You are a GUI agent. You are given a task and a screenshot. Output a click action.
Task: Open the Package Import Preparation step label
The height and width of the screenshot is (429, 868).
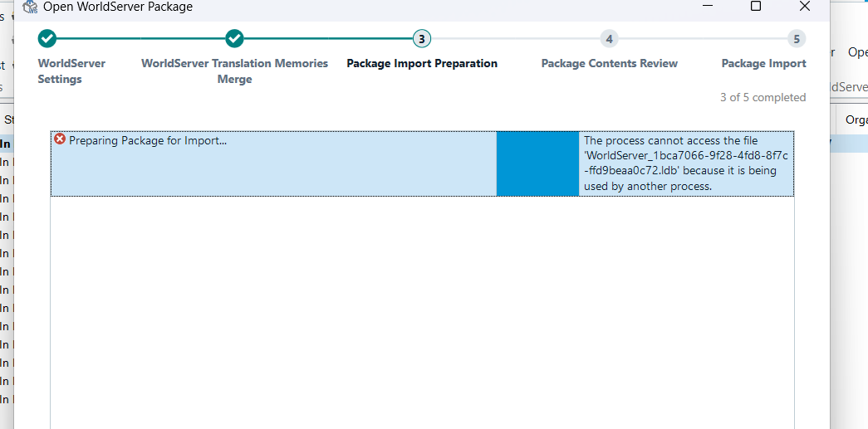[422, 64]
